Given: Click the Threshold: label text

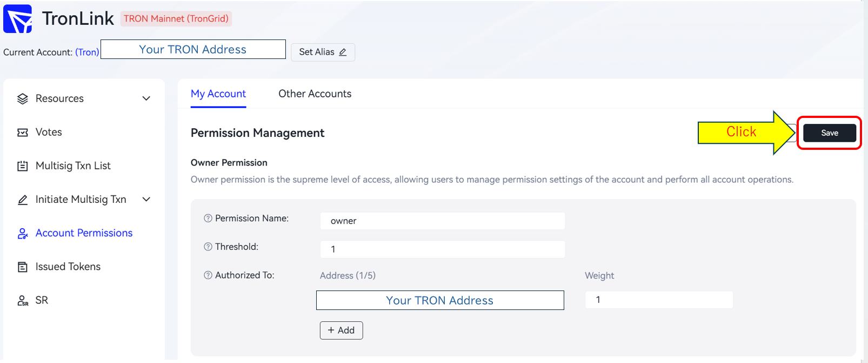Looking at the screenshot, I should click(x=237, y=247).
